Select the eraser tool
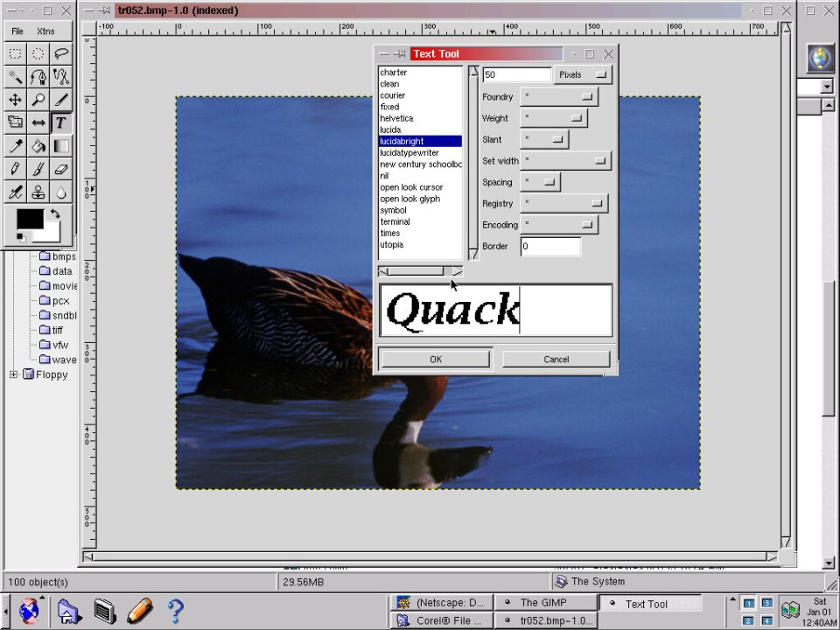Viewport: 840px width, 630px height. click(61, 168)
